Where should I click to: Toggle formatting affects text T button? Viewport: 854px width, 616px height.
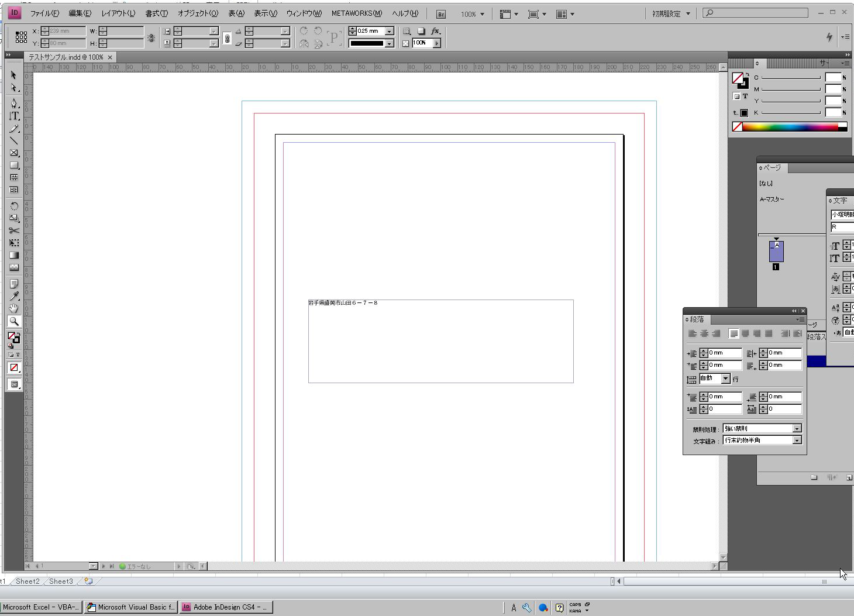pos(18,355)
